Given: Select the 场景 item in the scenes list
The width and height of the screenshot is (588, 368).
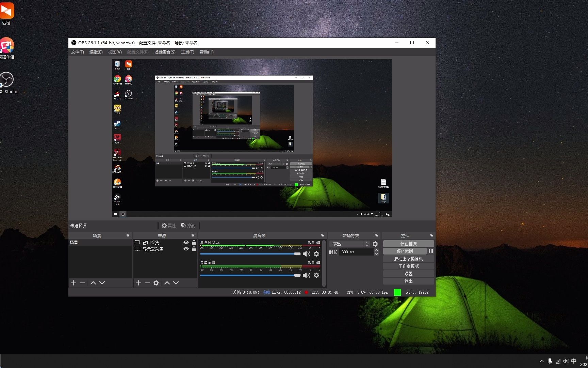Looking at the screenshot, I should (100, 243).
